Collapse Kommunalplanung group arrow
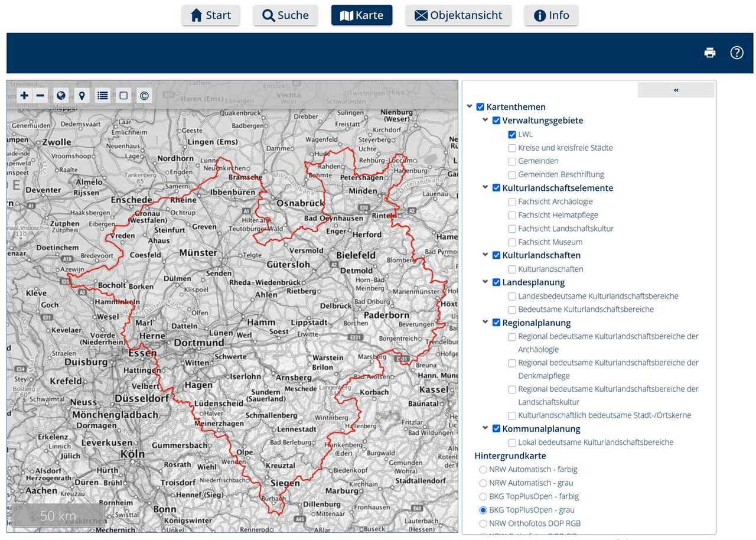This screenshot has height=540, width=756. pos(485,428)
